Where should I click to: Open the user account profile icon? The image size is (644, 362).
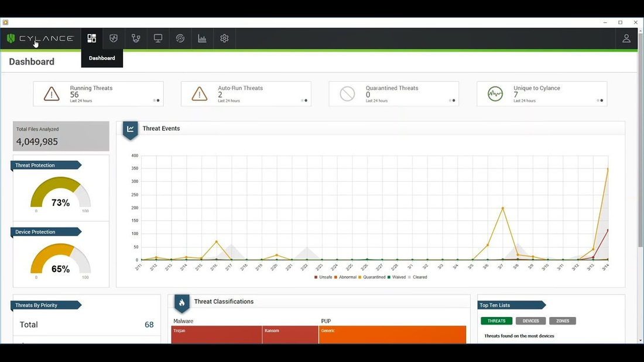pyautogui.click(x=626, y=39)
